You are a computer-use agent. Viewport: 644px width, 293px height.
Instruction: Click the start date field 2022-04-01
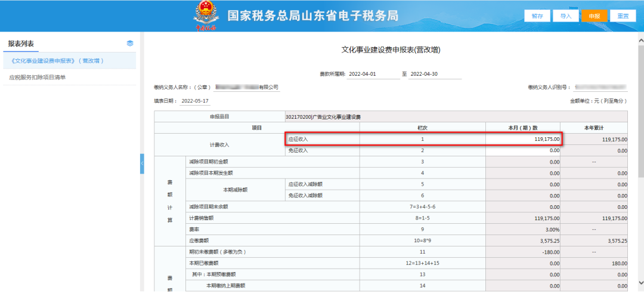pyautogui.click(x=373, y=75)
